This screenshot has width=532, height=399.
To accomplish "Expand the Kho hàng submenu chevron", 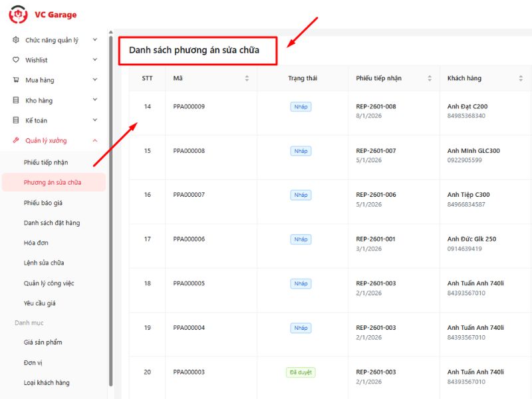I will [95, 100].
